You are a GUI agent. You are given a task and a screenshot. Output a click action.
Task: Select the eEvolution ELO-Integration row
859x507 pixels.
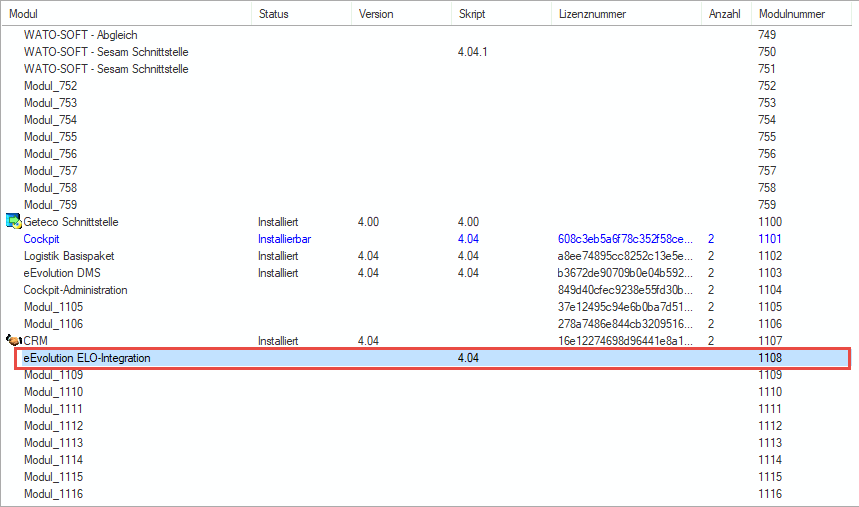(x=432, y=358)
